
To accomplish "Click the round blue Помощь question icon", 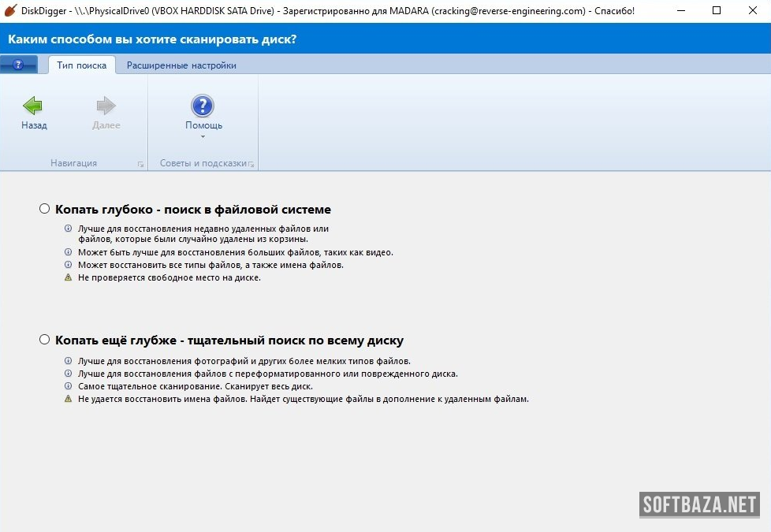I will pos(203,106).
